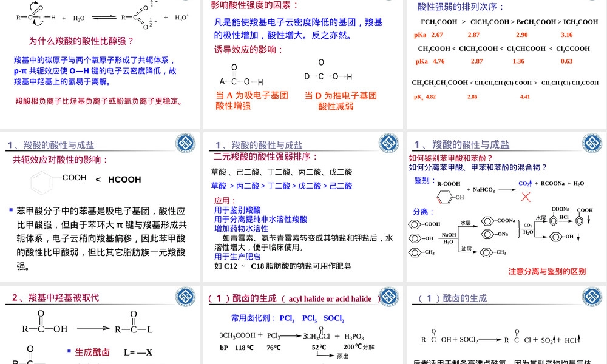The width and height of the screenshot is (607, 364).
Task: Open the slide titled 影响酸性强度的因素
Action: coord(303,64)
